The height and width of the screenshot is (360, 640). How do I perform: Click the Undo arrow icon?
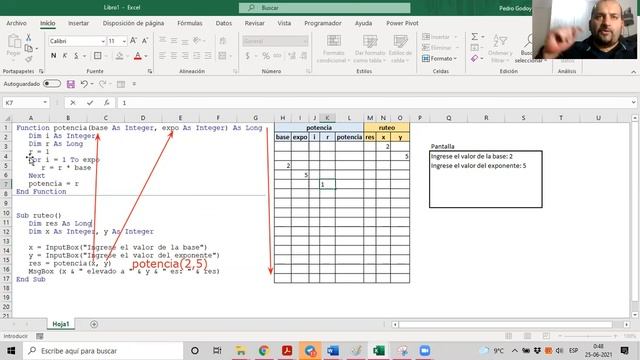84,84
